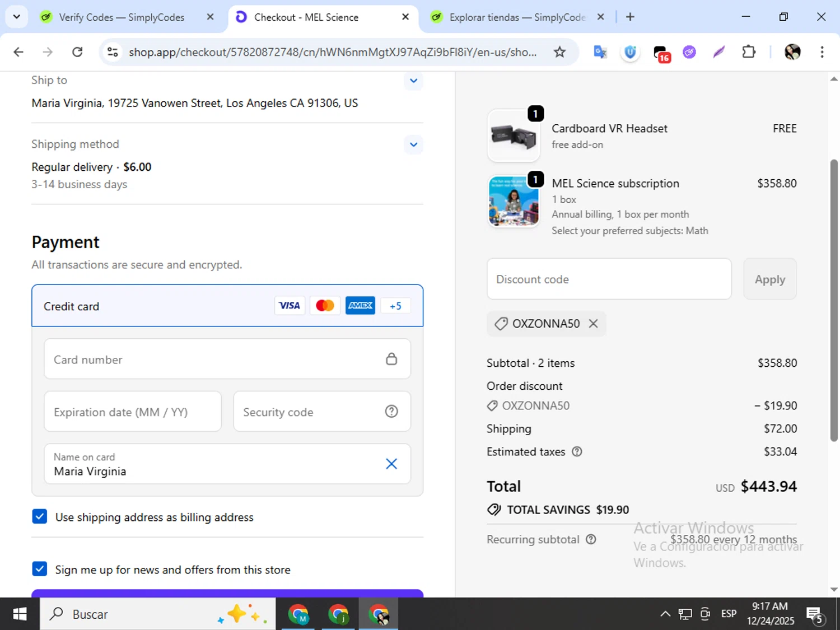The height and width of the screenshot is (630, 840).
Task: Open the first Chrome taskbar icon
Action: [298, 614]
